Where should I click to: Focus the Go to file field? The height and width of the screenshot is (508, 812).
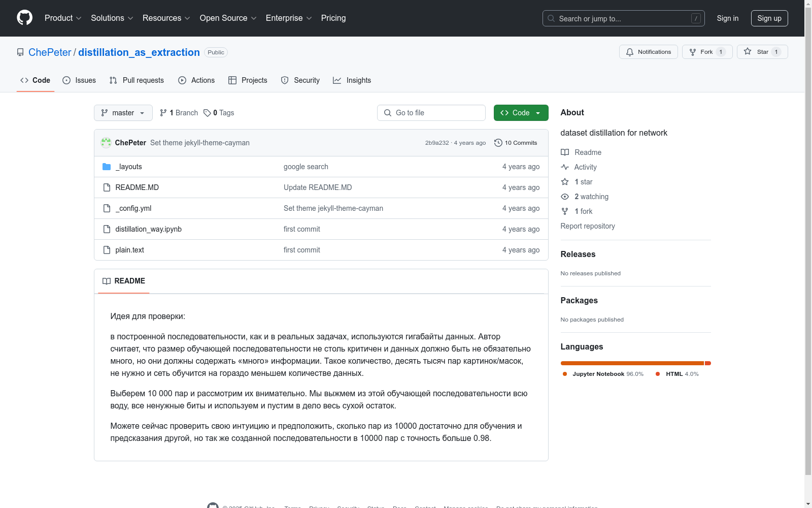431,113
